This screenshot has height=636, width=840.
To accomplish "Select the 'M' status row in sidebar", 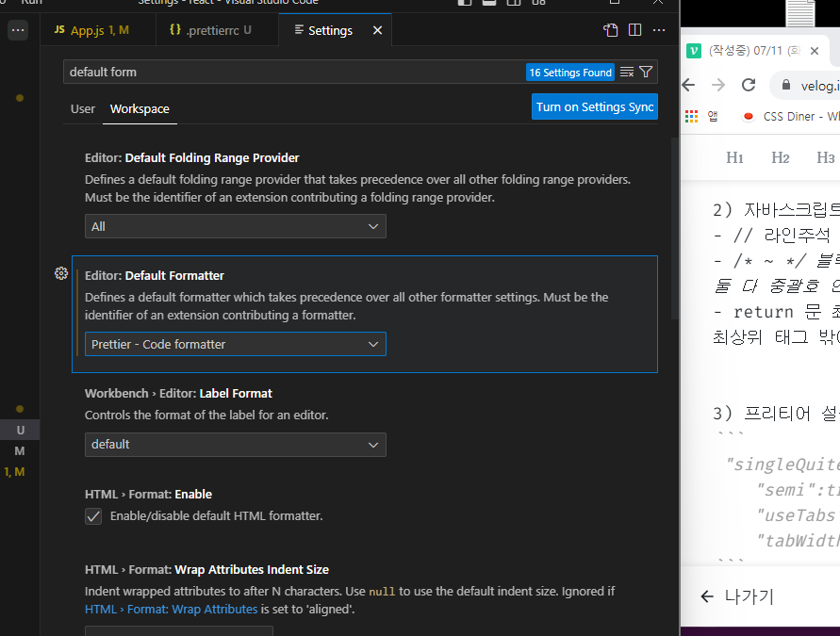I will [20, 450].
